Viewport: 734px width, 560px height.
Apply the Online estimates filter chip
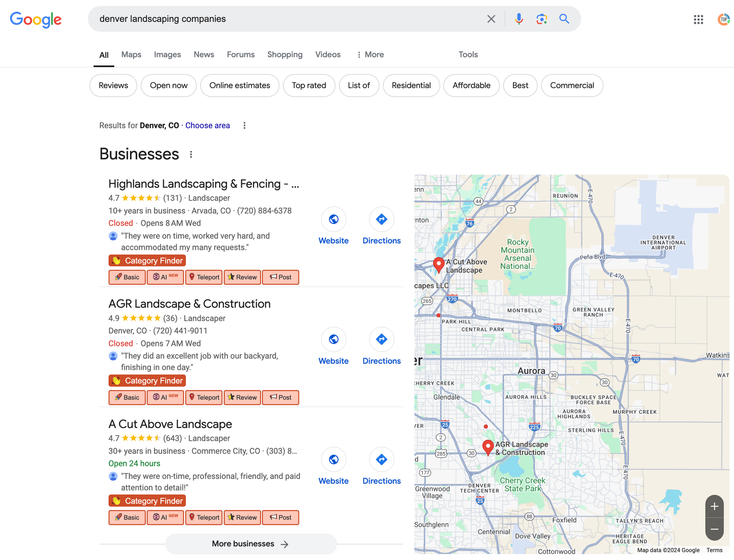[x=240, y=86]
